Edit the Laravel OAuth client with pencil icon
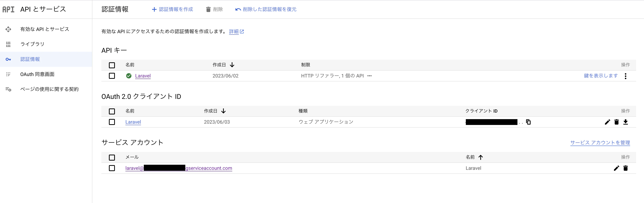This screenshot has width=644, height=203. [608, 122]
